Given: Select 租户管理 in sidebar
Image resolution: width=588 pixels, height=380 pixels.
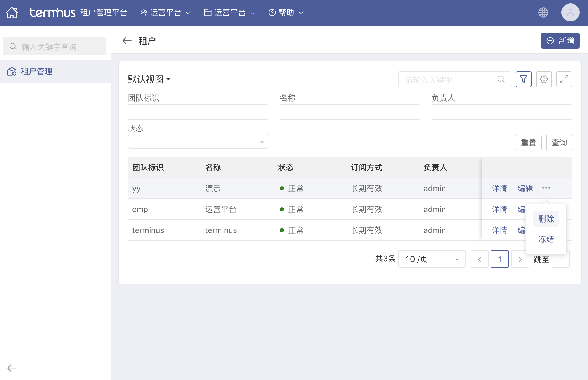Looking at the screenshot, I should click(55, 71).
